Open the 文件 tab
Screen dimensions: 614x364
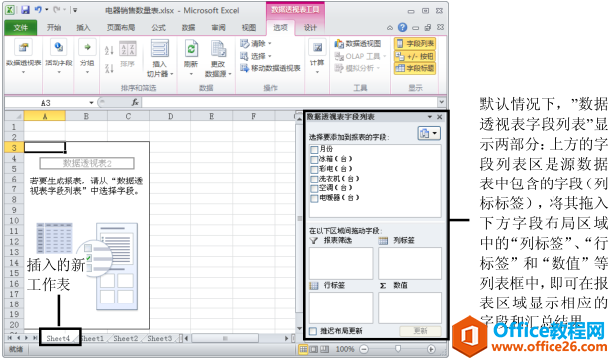[21, 27]
